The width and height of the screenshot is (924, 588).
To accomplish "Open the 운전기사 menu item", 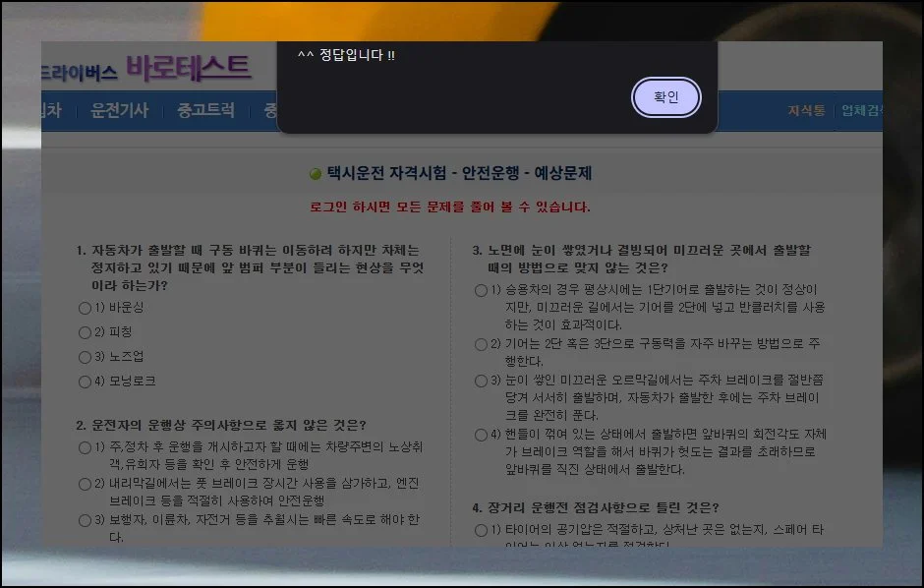I will [119, 110].
